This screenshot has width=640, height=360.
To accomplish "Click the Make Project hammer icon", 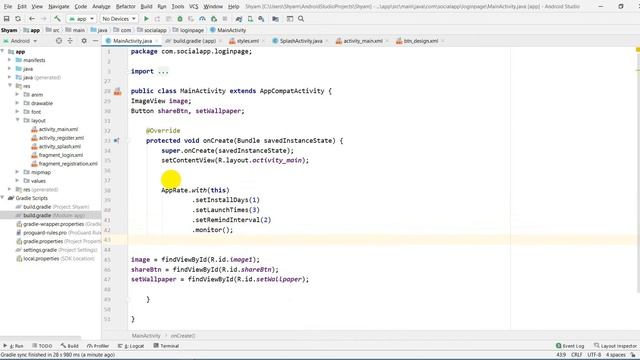I will click(x=58, y=19).
